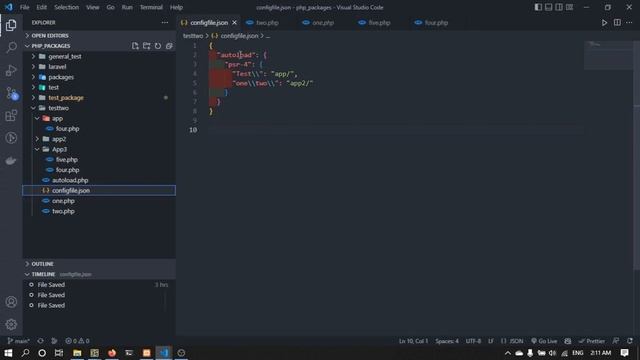Open Accounts menu in activity bar
The width and height of the screenshot is (640, 360).
coord(11,302)
